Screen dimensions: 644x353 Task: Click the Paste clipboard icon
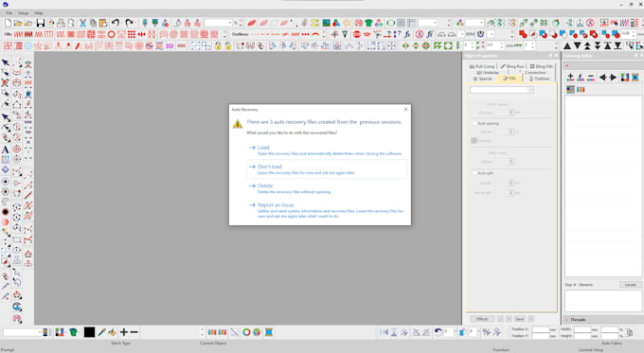point(103,23)
